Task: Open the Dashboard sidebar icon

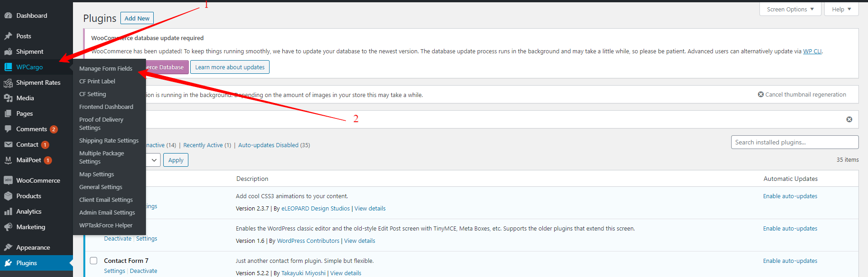Action: coord(8,15)
